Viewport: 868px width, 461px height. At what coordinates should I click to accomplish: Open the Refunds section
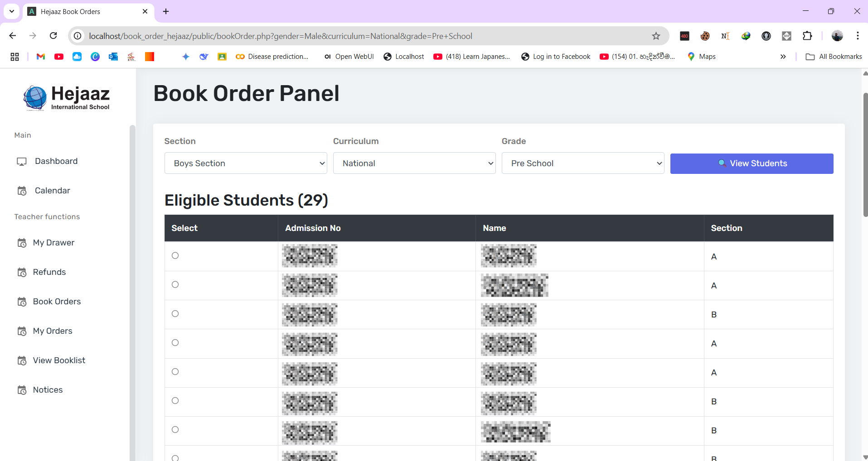pos(49,272)
